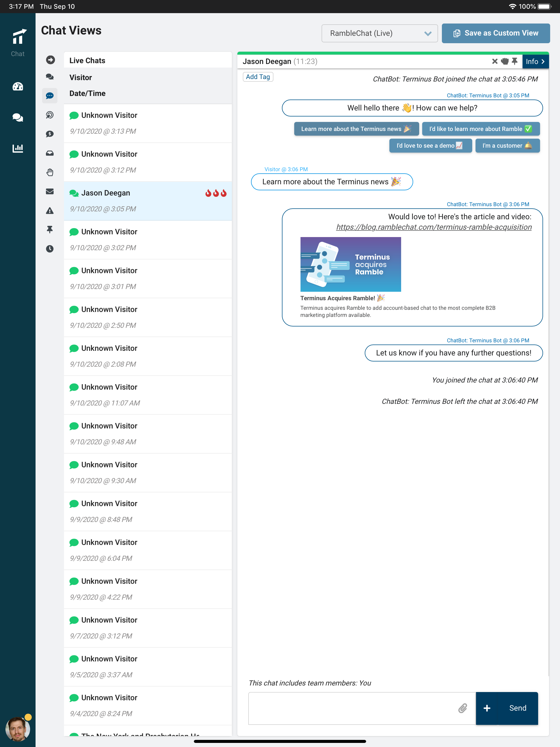Click the pin icon in chat header
This screenshot has height=747, width=560.
(514, 61)
